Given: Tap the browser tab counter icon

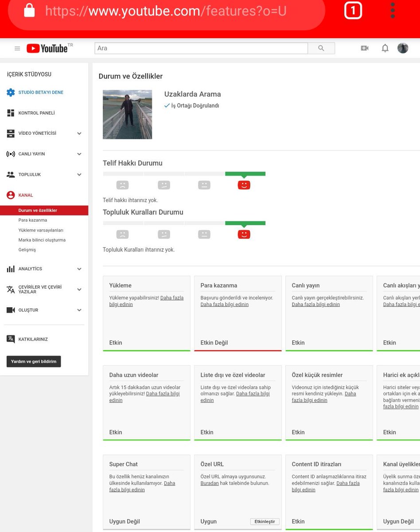Looking at the screenshot, I should (x=353, y=10).
